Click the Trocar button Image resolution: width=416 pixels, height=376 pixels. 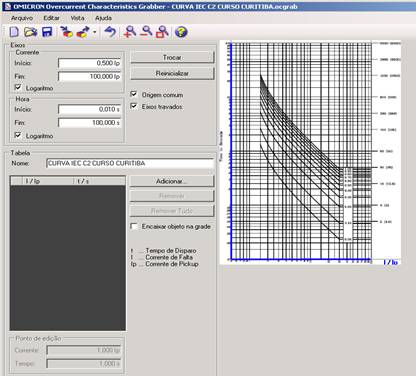coord(172,57)
